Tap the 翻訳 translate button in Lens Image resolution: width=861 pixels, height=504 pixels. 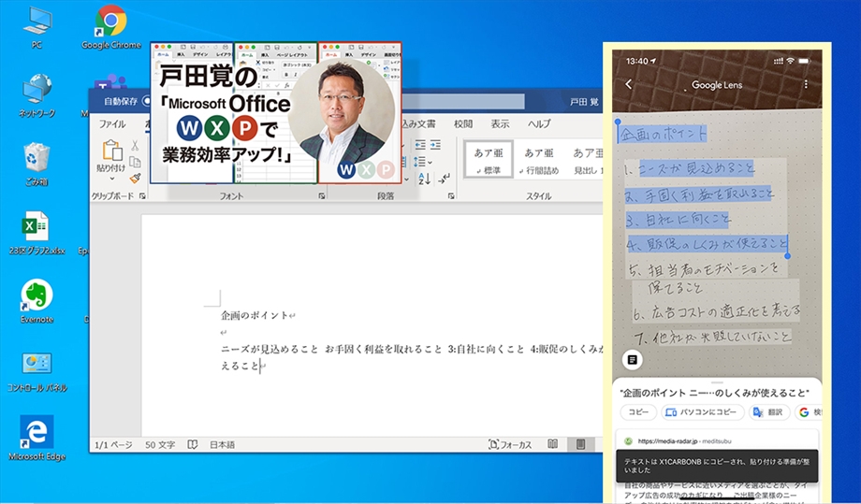pos(768,411)
